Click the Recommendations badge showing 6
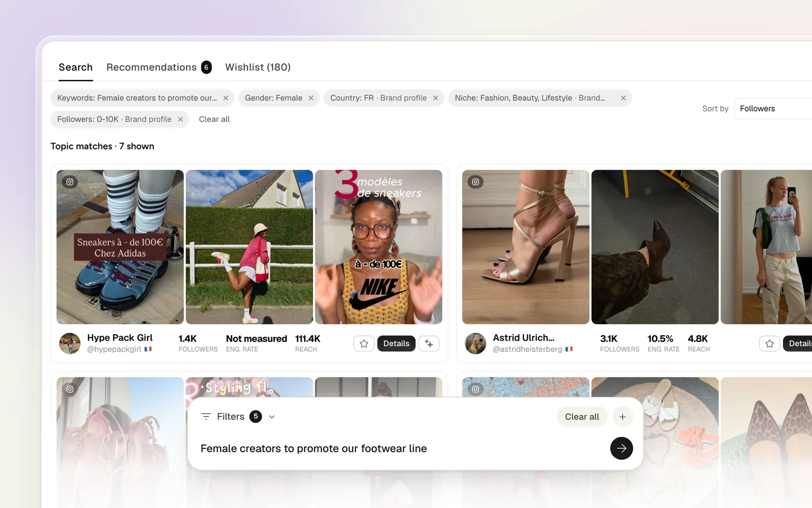The width and height of the screenshot is (812, 508). (206, 68)
